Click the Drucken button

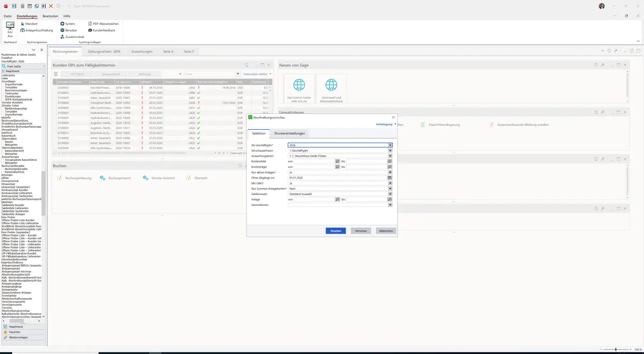tap(336, 231)
